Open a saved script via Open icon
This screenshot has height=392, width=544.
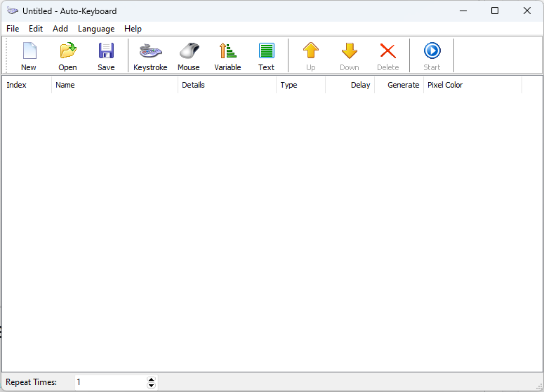coord(67,56)
